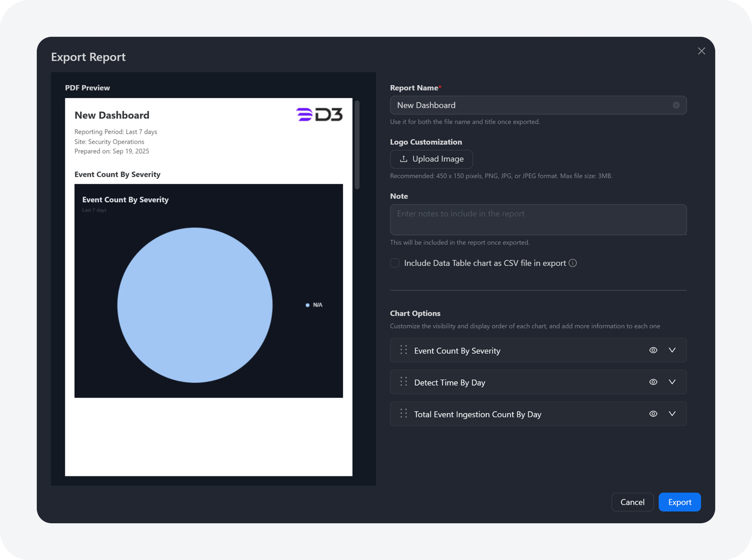Screen dimensions: 752x560
Task: Click the clear icon in Report Name field
Action: click(676, 105)
